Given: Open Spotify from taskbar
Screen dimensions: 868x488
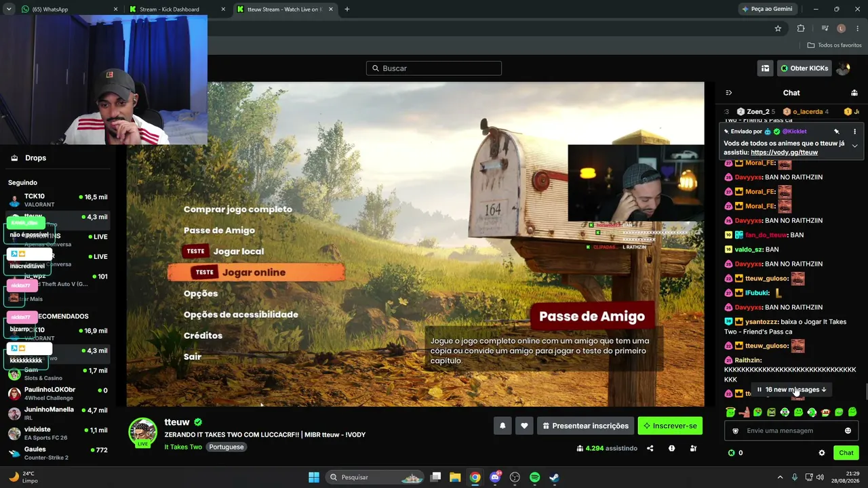Looking at the screenshot, I should 534,477.
